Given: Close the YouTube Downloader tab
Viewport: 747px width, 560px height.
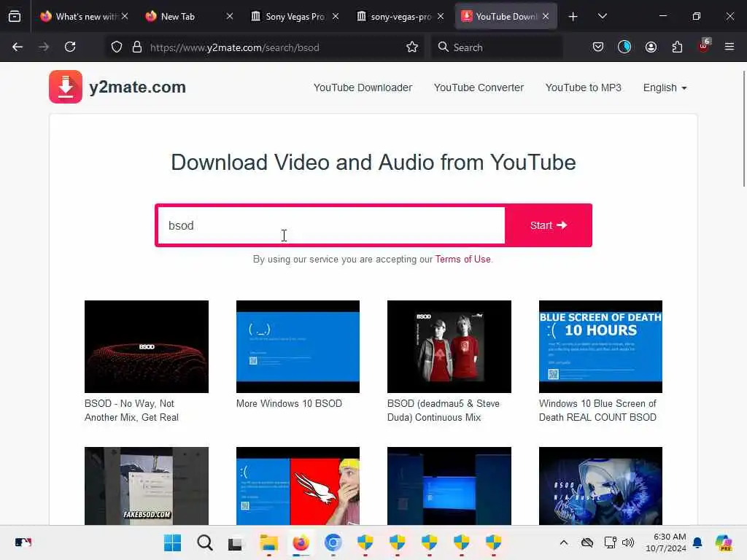Looking at the screenshot, I should click(x=546, y=17).
